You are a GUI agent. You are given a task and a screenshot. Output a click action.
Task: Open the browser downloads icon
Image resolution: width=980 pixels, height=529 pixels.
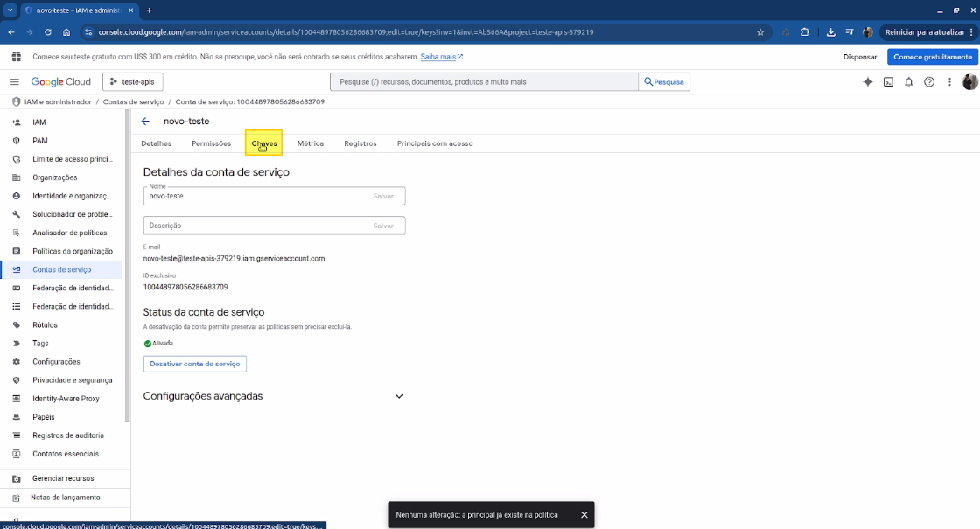pyautogui.click(x=830, y=31)
